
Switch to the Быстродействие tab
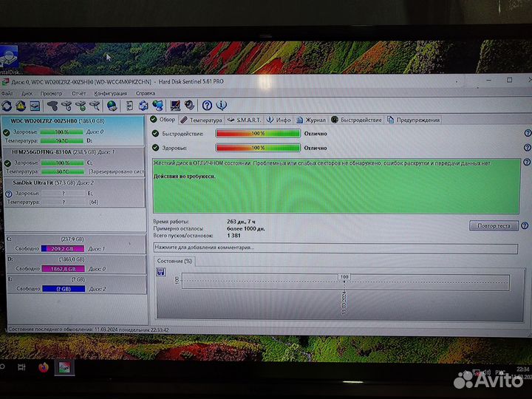pos(356,120)
